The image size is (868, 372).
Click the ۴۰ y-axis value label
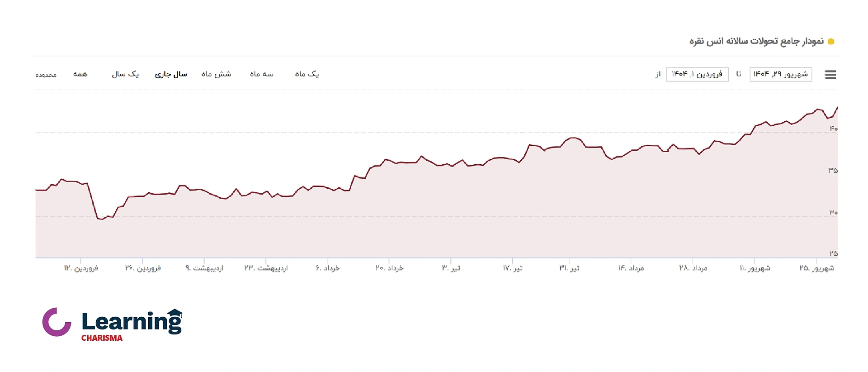833,129
